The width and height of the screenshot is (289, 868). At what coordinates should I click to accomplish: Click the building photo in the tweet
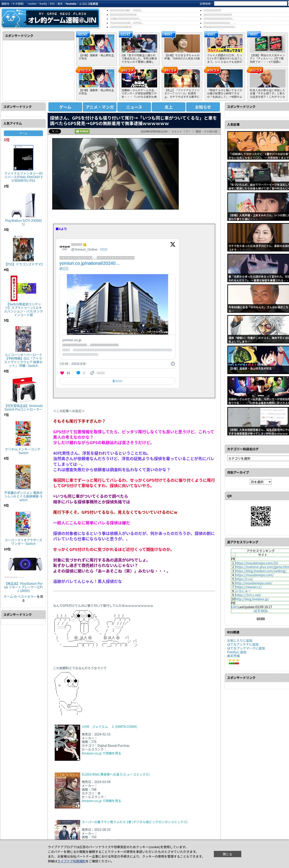coord(117,304)
